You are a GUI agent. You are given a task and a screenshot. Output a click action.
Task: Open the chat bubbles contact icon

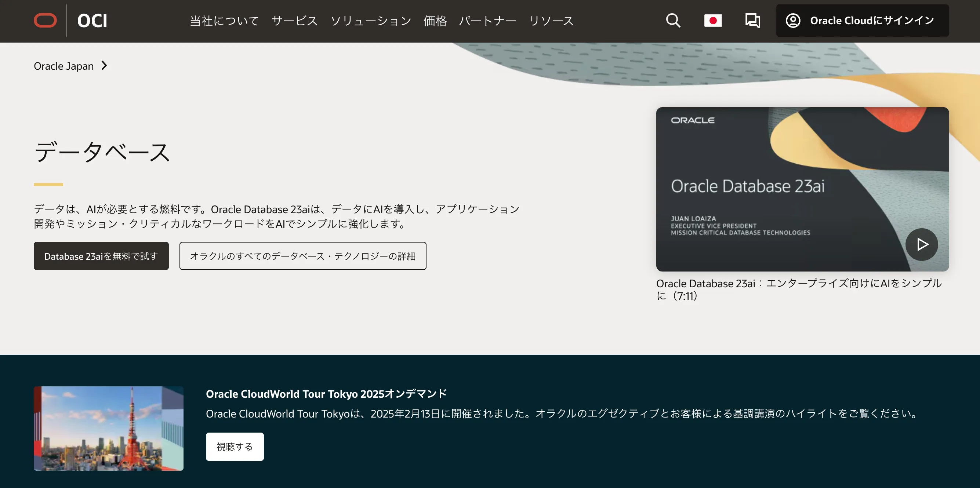point(752,21)
